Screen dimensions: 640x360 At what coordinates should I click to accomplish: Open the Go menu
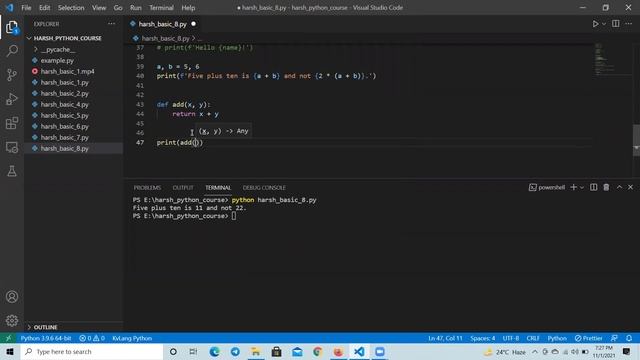(118, 8)
